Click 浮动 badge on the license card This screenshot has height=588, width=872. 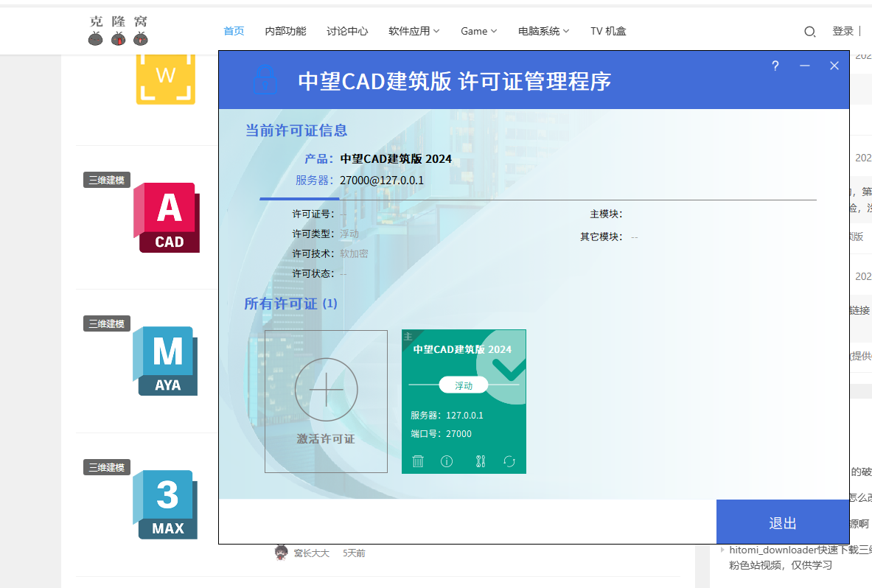pyautogui.click(x=464, y=385)
